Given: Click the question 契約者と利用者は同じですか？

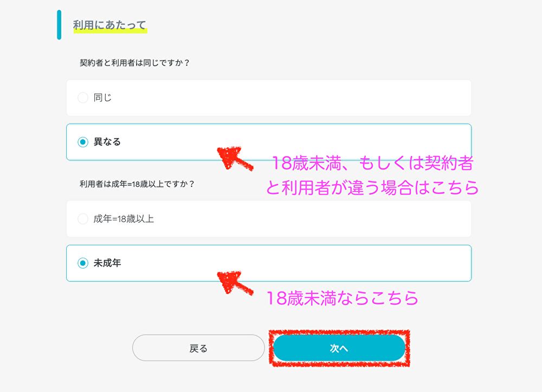Looking at the screenshot, I should coord(134,62).
